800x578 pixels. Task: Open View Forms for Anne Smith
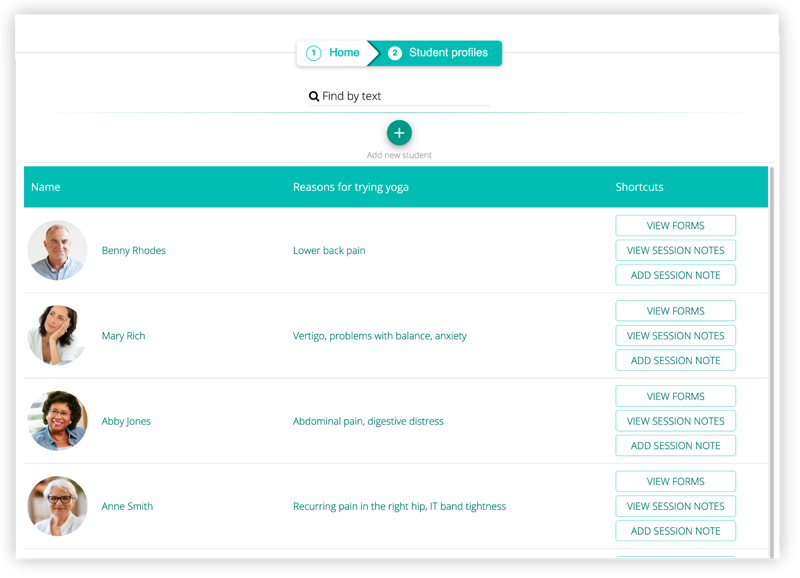point(675,481)
